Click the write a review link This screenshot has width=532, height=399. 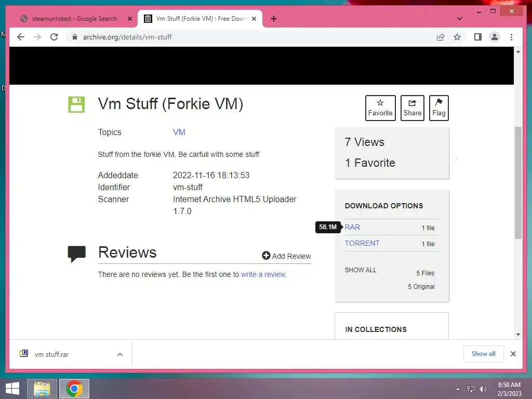coord(263,274)
